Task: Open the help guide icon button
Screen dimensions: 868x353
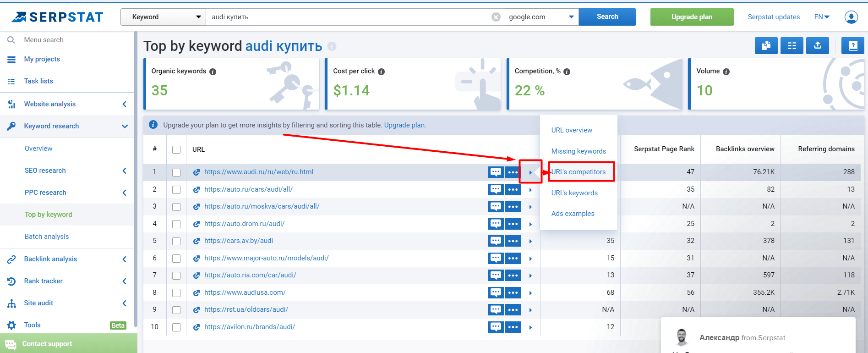Action: point(852,46)
